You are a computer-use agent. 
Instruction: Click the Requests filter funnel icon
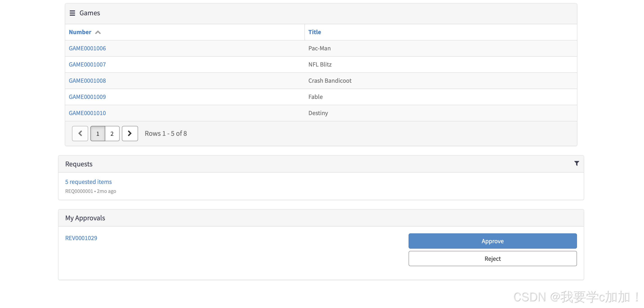(577, 163)
